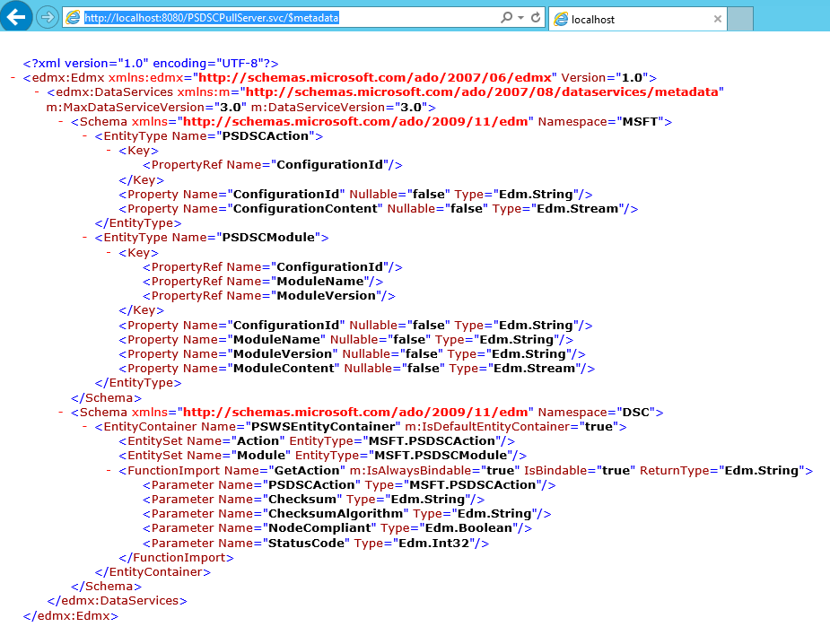
Task: Click the browser Forward arrow button
Action: 48,17
